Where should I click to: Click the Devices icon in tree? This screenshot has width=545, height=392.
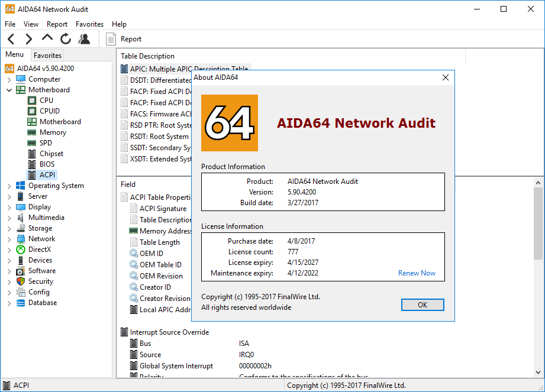tap(21, 260)
